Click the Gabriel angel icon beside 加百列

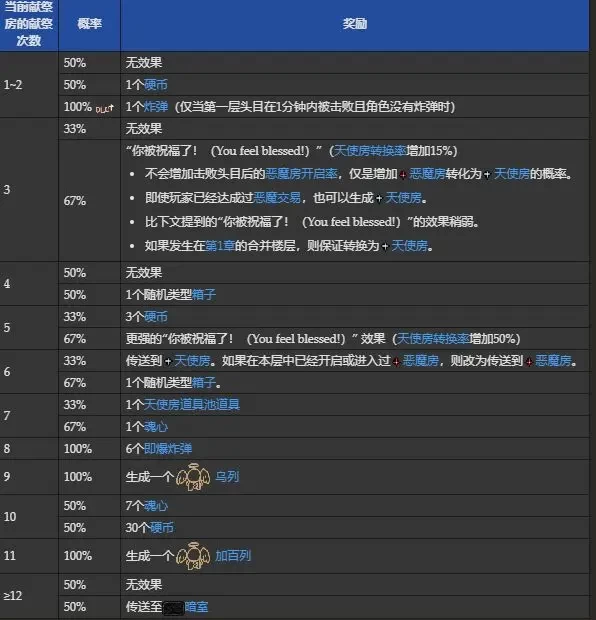coord(193,556)
